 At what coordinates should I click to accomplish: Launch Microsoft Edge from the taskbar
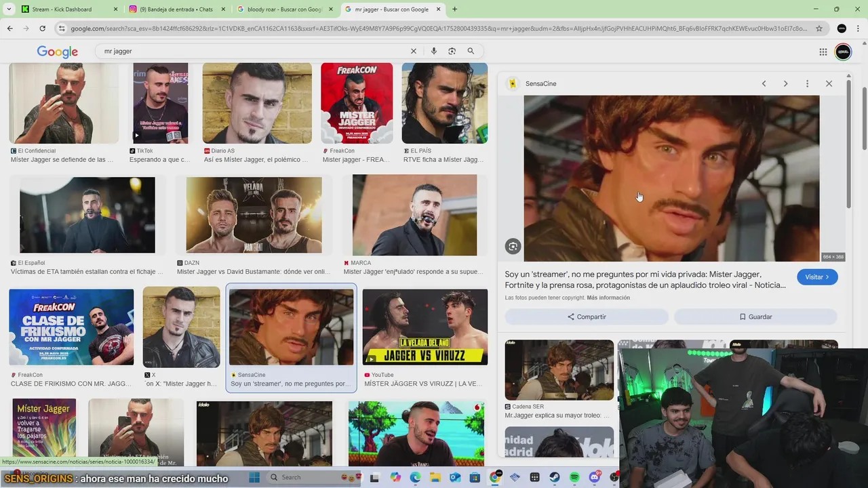[415, 478]
